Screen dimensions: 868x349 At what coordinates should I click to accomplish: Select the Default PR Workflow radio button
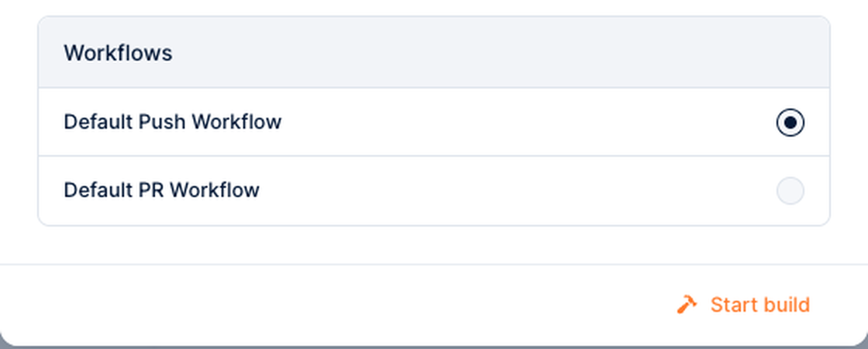pos(790,191)
